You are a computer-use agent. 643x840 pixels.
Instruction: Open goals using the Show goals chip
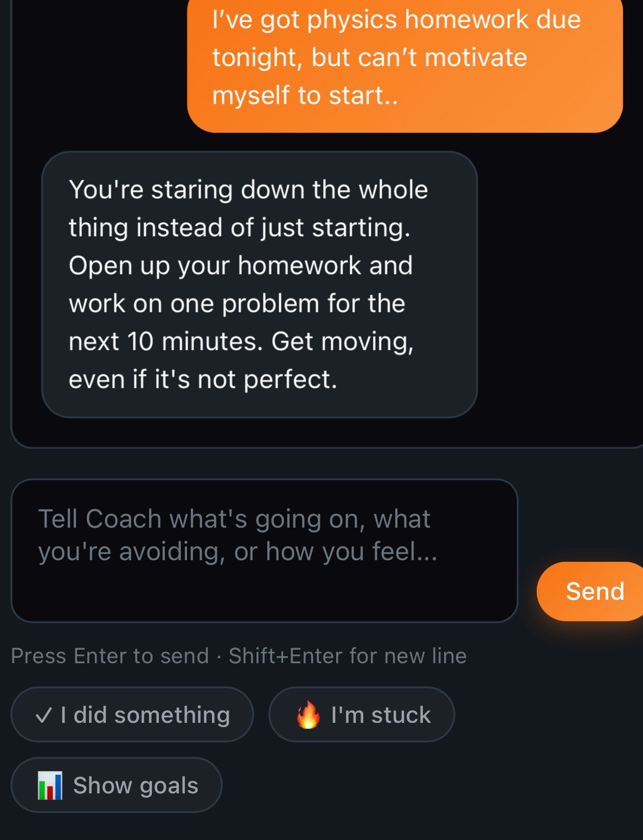117,784
